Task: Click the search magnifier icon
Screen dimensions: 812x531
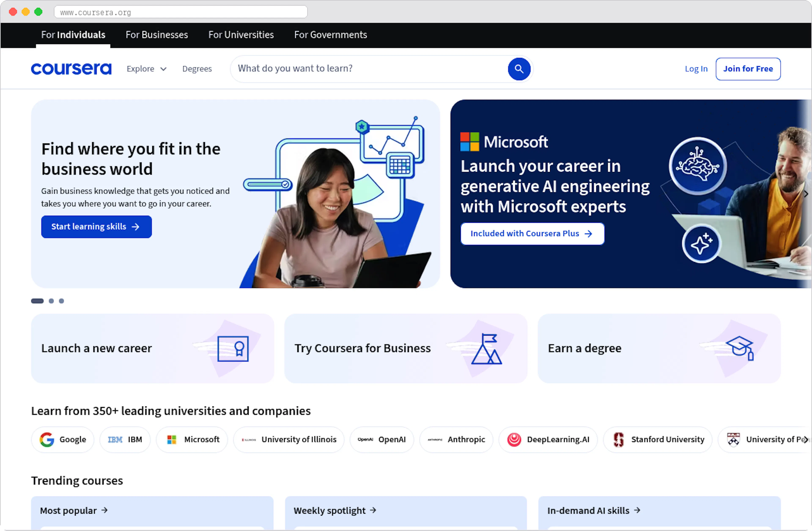Action: (x=519, y=69)
